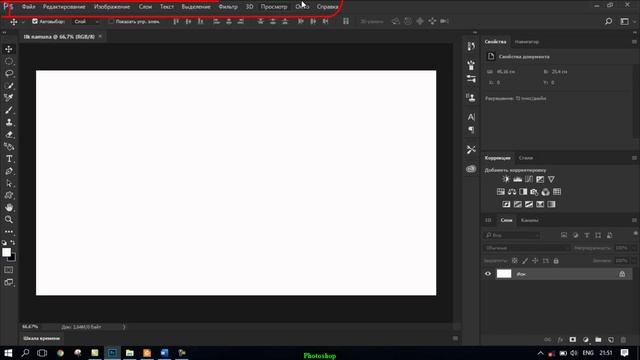The height and width of the screenshot is (360, 640).
Task: Open Layers panel flyout menu
Action: [x=634, y=220]
